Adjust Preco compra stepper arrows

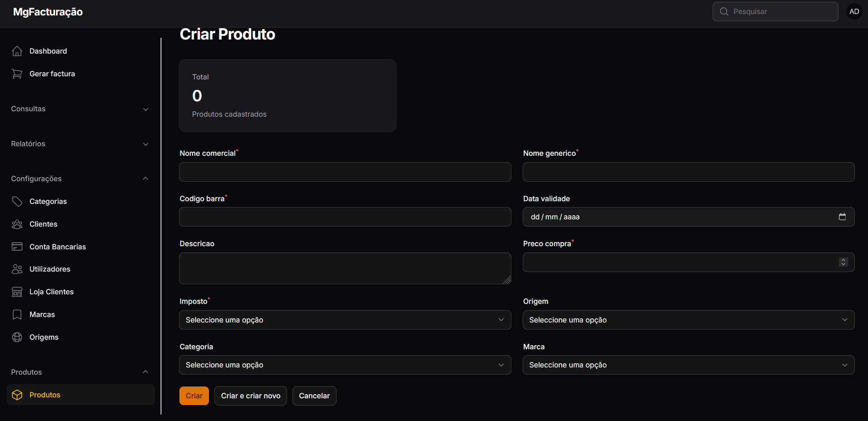(x=843, y=263)
